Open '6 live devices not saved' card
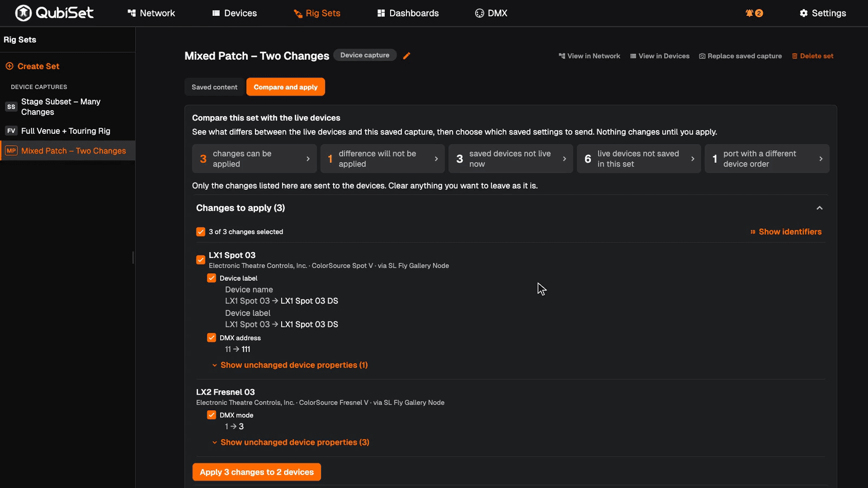The image size is (868, 488). tap(639, 159)
